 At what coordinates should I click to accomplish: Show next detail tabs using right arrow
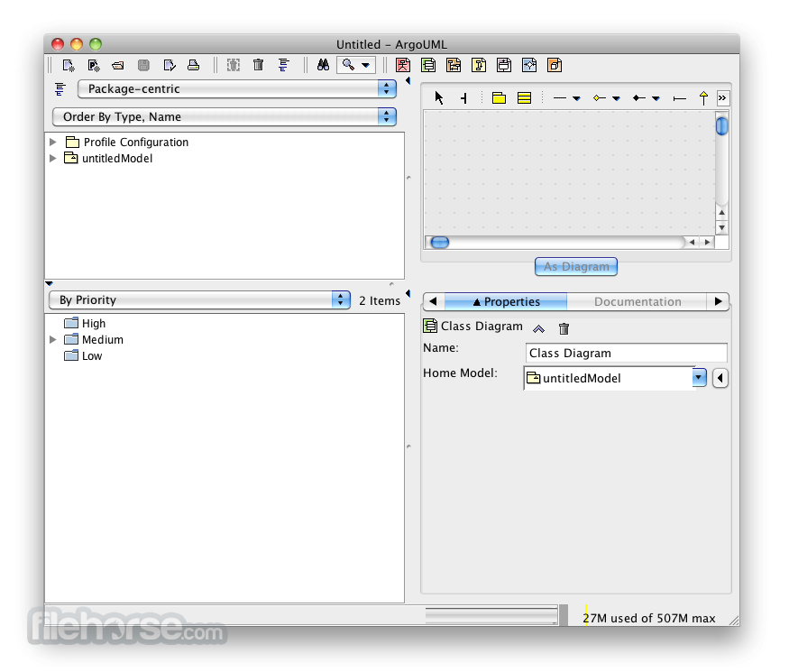click(x=718, y=301)
